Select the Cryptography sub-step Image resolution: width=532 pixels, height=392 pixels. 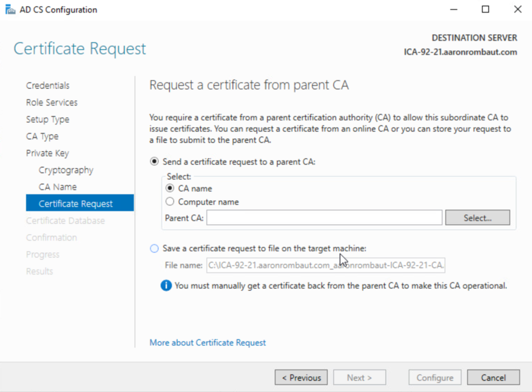point(66,170)
